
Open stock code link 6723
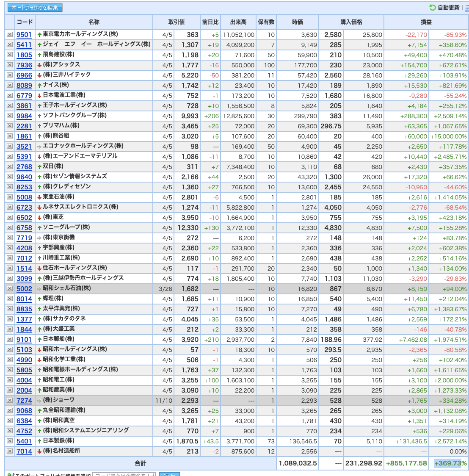24,208
